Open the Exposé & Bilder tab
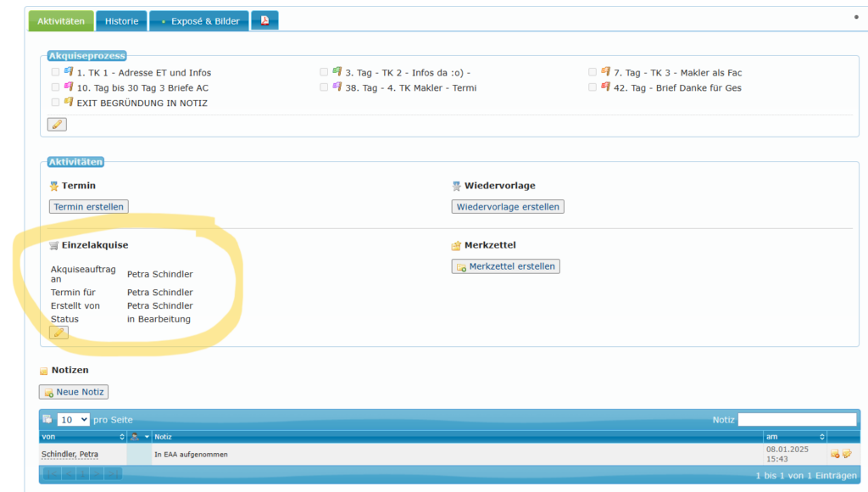The height and width of the screenshot is (492, 868). (198, 21)
